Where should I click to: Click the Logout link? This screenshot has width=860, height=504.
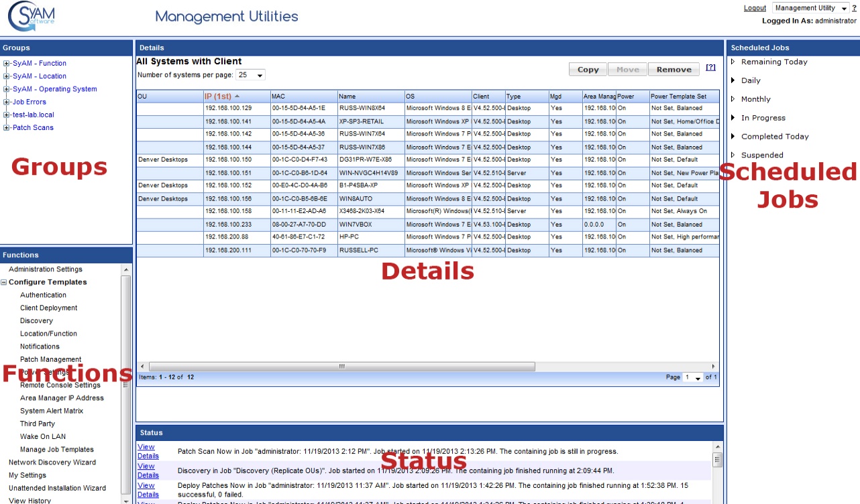point(755,8)
